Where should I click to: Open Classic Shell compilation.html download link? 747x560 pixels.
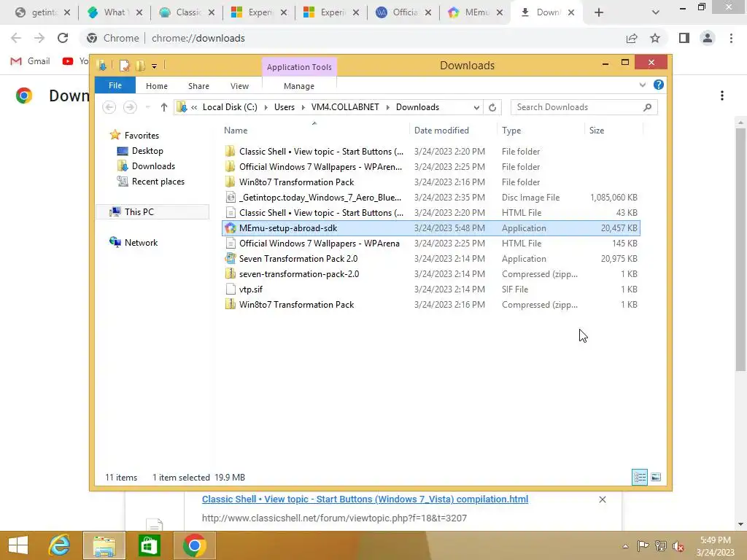pyautogui.click(x=365, y=499)
